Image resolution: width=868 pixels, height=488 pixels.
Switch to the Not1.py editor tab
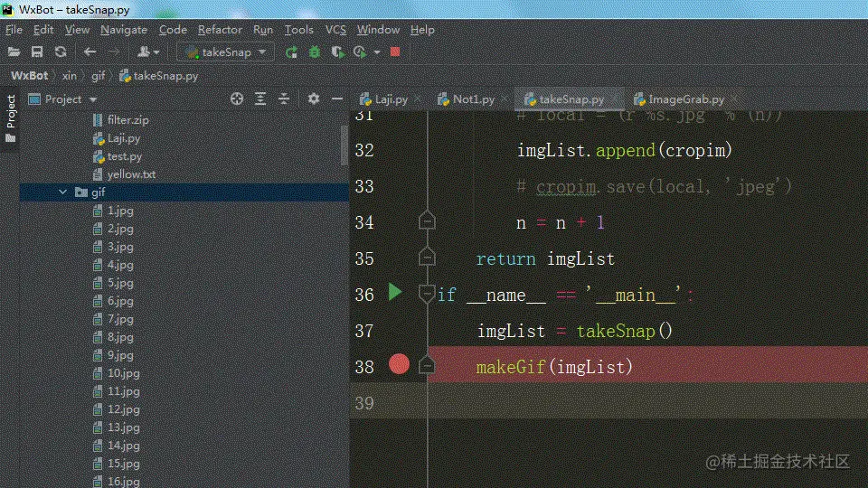(467, 99)
